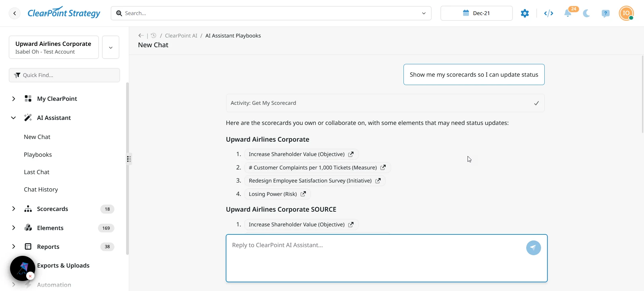The width and height of the screenshot is (644, 291).
Task: Expand Activity: Get My Scorecard panel
Action: point(385,103)
